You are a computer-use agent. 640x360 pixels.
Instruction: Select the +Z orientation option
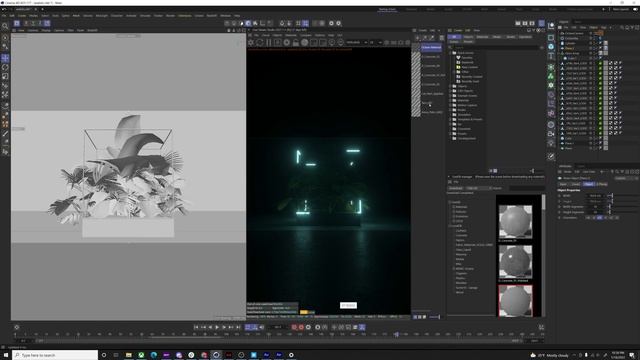click(611, 218)
